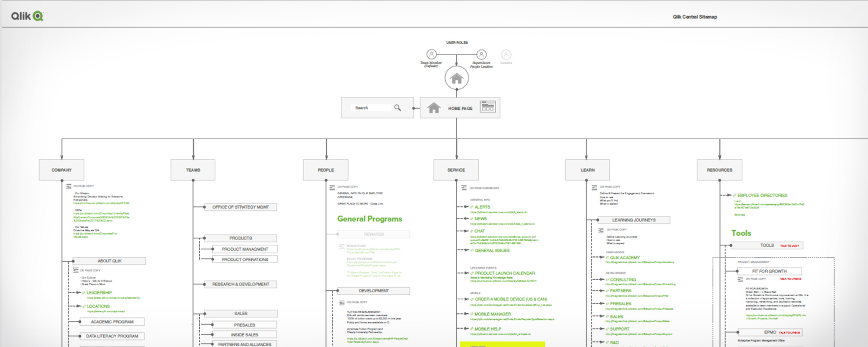Viewport: 868px width, 347px height.
Task: Follow the MOBILE MANAGER link
Action: tap(493, 314)
